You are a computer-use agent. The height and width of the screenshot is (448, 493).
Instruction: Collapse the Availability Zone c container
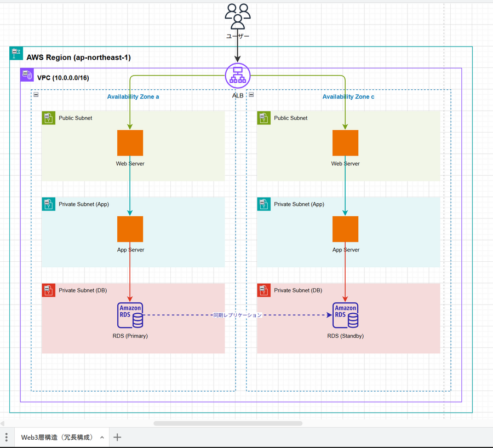pos(251,95)
